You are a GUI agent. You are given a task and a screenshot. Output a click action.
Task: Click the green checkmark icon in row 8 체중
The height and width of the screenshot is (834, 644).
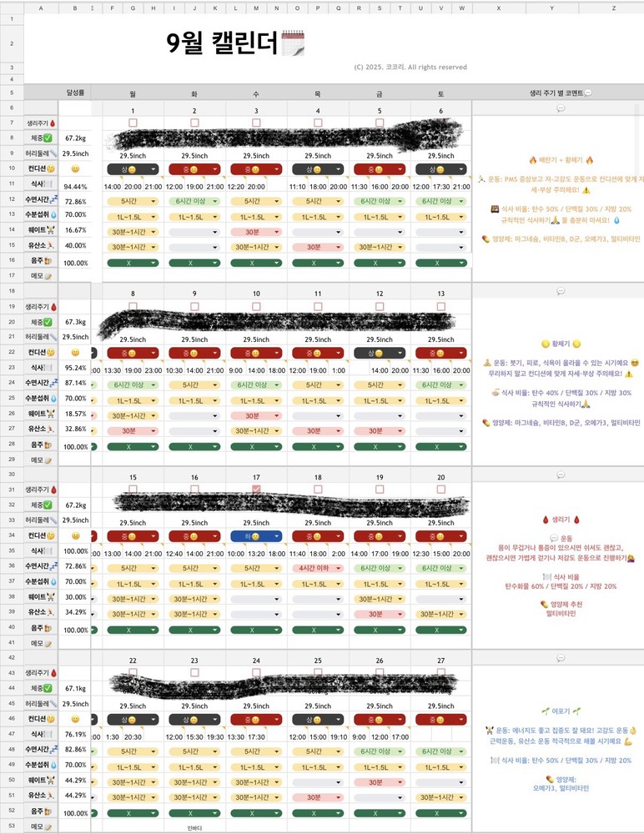click(x=49, y=138)
